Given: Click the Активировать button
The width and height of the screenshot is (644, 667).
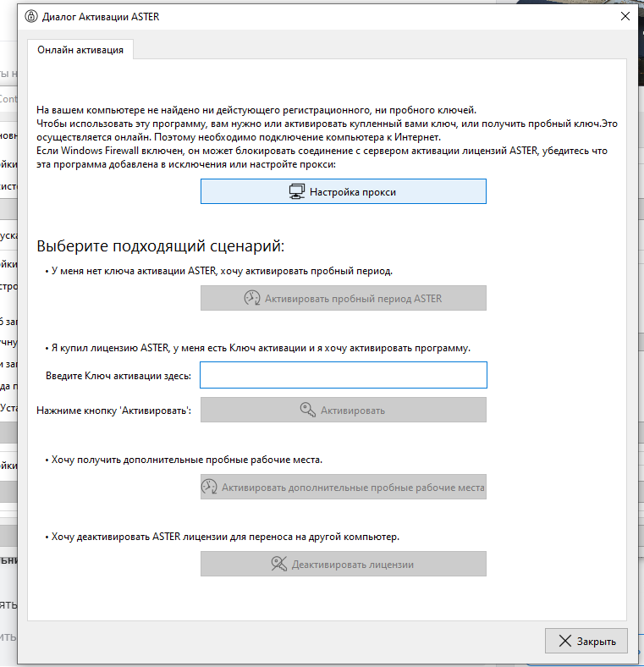Looking at the screenshot, I should [344, 410].
